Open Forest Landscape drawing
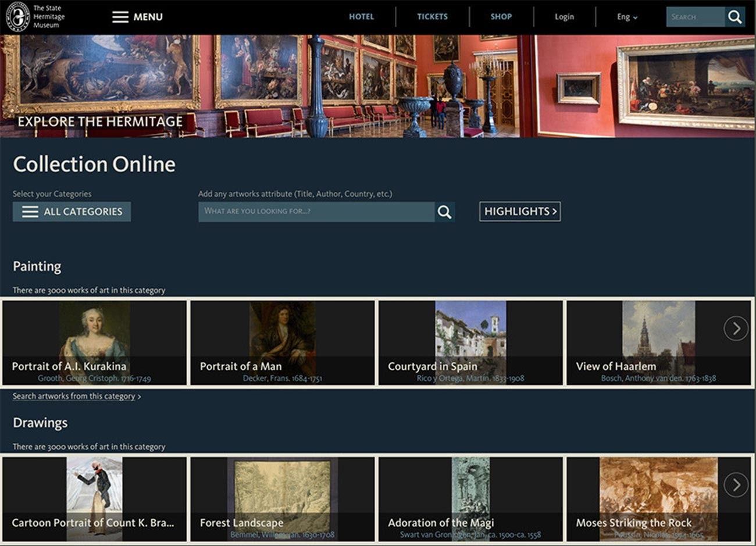This screenshot has width=756, height=546. click(x=283, y=499)
